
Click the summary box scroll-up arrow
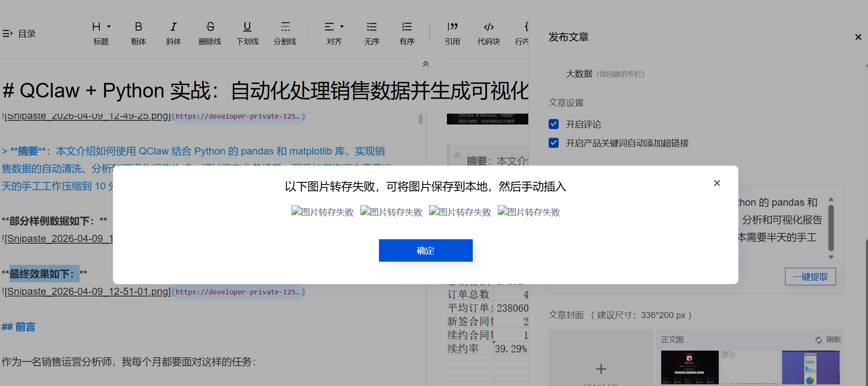pyautogui.click(x=831, y=199)
